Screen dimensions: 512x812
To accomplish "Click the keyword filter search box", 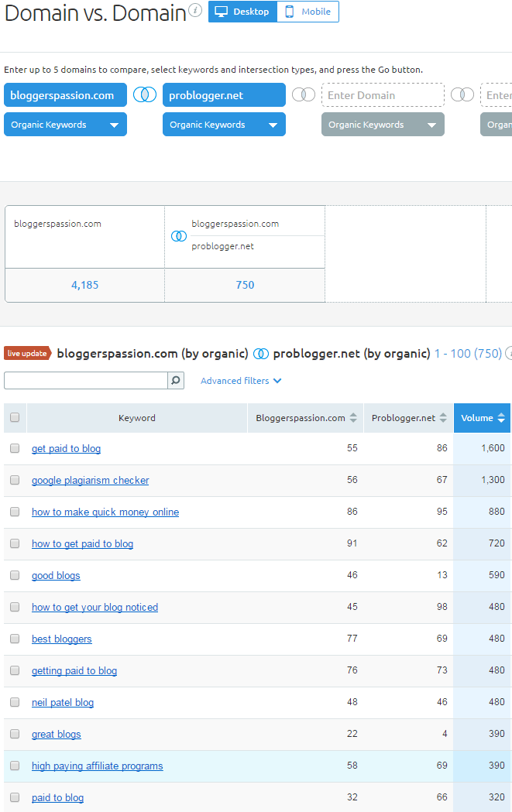I will 85,381.
